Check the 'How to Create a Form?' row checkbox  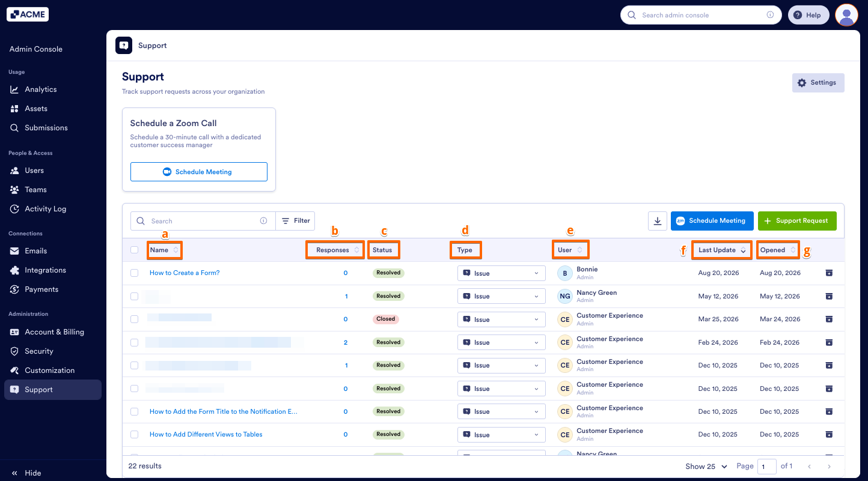coord(135,273)
